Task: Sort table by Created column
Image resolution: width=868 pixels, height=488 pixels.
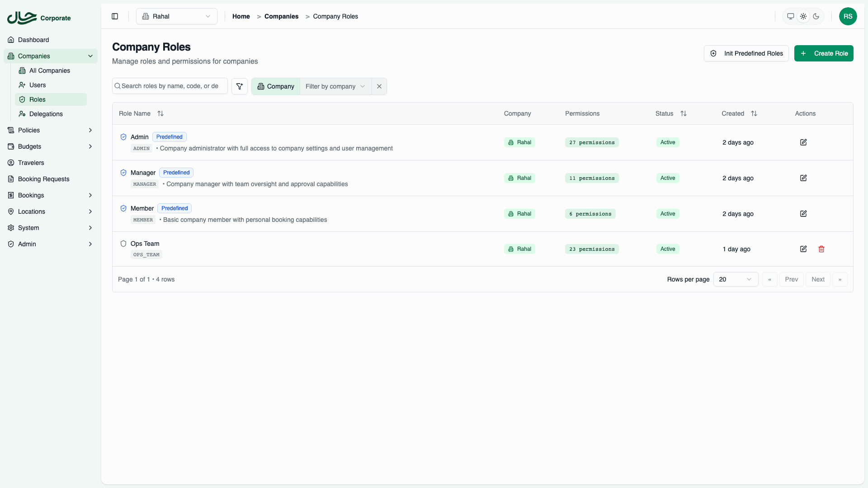Action: coord(754,113)
